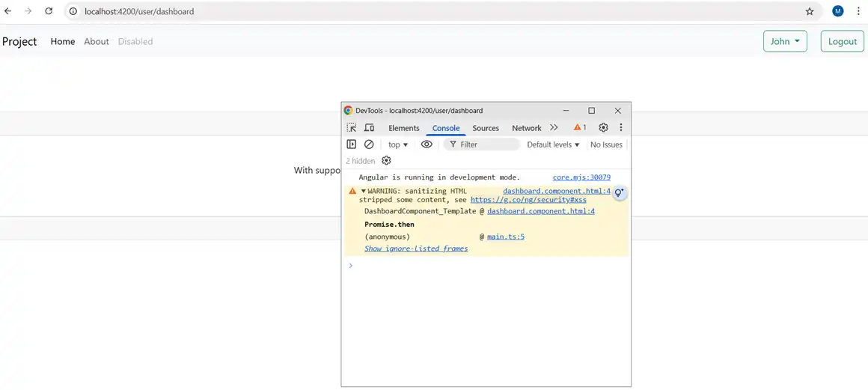The height and width of the screenshot is (390, 868).
Task: Switch to the Elements tab
Action: click(403, 128)
